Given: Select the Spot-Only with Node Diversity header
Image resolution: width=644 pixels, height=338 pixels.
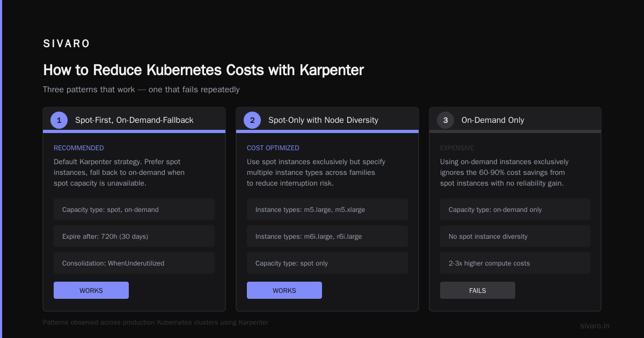Looking at the screenshot, I should 323,120.
